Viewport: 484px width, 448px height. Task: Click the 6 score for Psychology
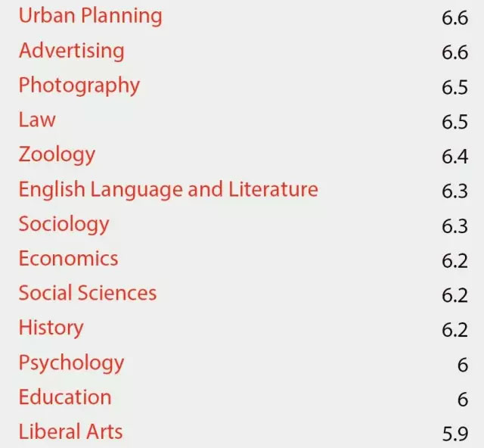point(463,365)
